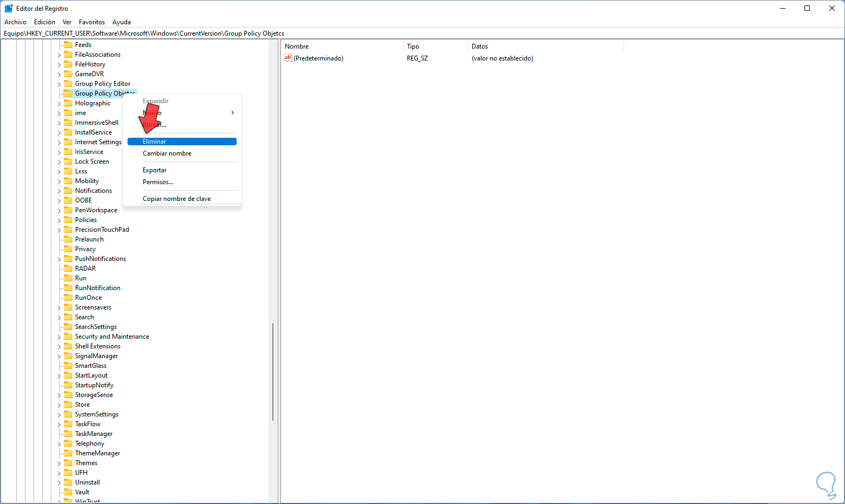Click the (valor no establecido) data cell

502,58
